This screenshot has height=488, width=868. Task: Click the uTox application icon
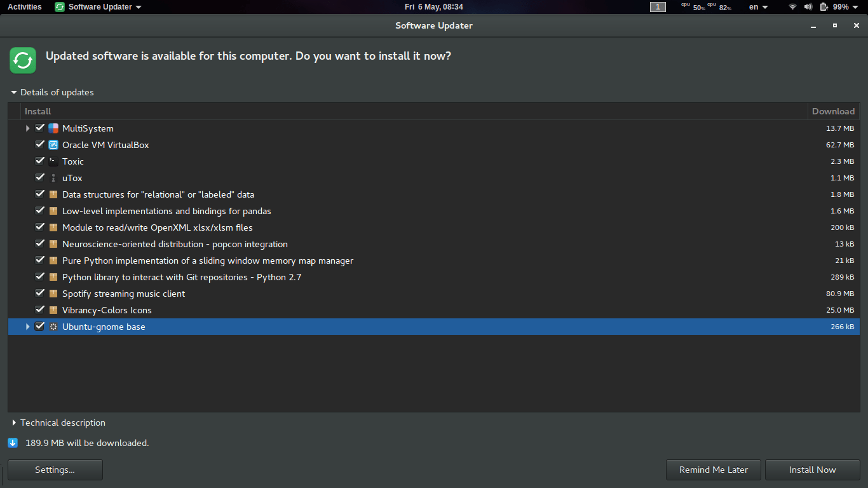point(53,178)
